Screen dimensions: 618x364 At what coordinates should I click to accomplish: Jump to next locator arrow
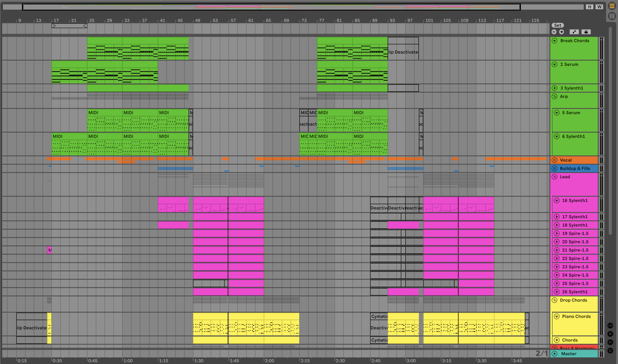click(562, 32)
